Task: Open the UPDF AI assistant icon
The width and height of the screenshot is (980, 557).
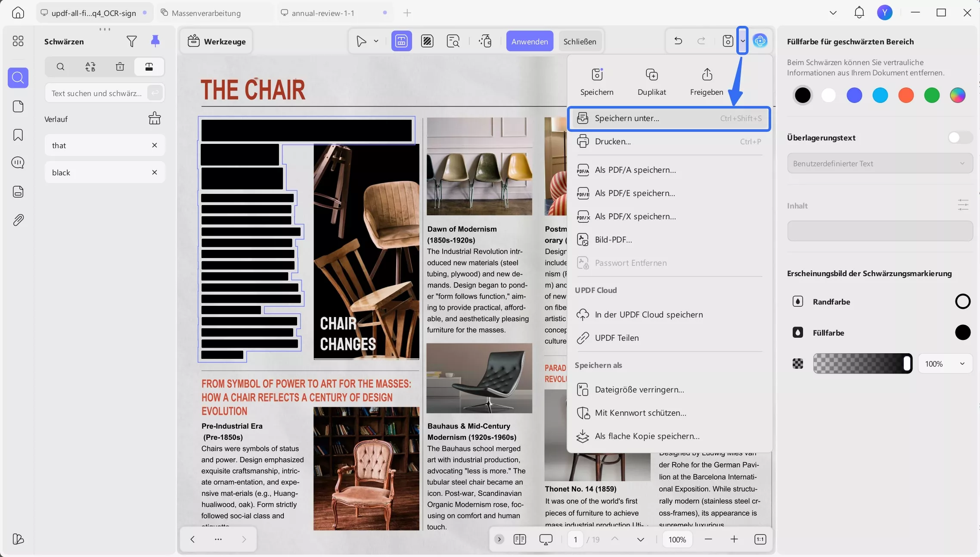Action: click(x=760, y=41)
